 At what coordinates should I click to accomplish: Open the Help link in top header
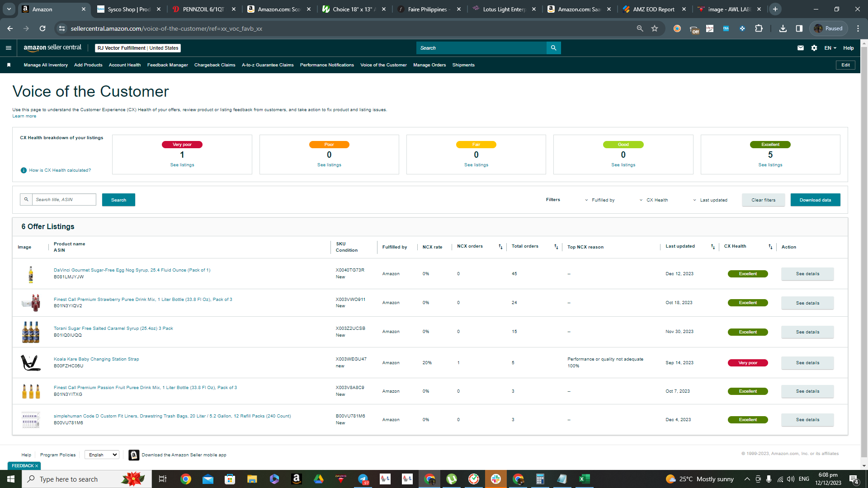848,48
